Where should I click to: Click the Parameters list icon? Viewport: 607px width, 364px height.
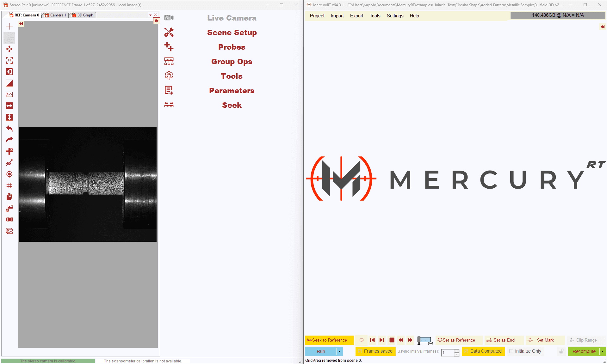pos(169,90)
